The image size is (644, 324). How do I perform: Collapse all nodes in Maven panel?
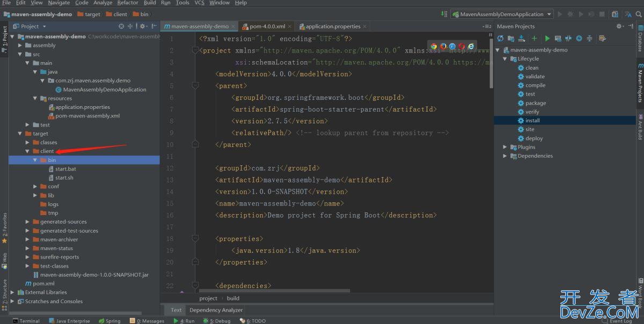coord(589,38)
